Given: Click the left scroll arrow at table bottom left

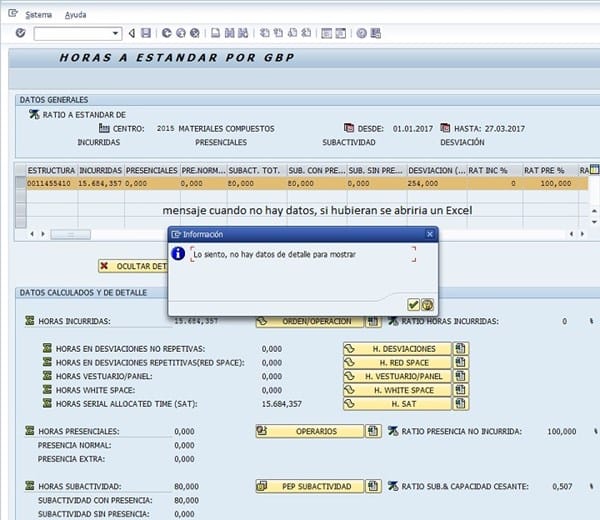Looking at the screenshot, I should [32, 234].
